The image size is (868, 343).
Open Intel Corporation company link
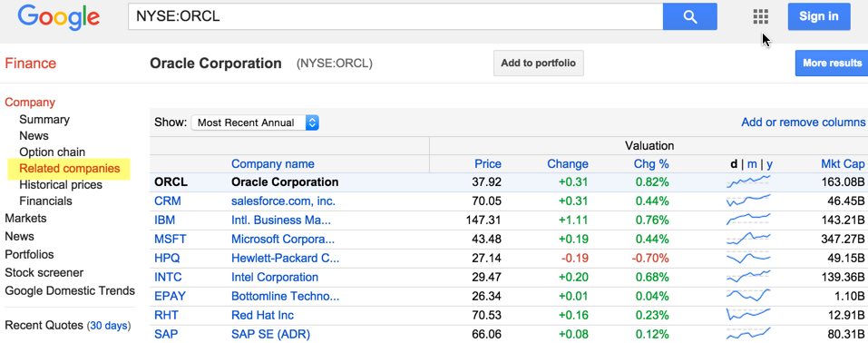275,277
